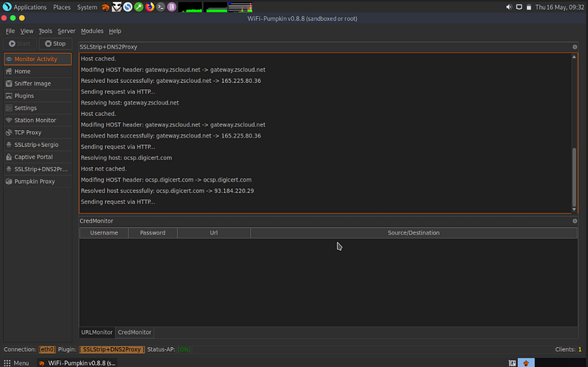Open the Menu button in bottom panel
Viewport: 588px width, 367px height.
(x=16, y=363)
